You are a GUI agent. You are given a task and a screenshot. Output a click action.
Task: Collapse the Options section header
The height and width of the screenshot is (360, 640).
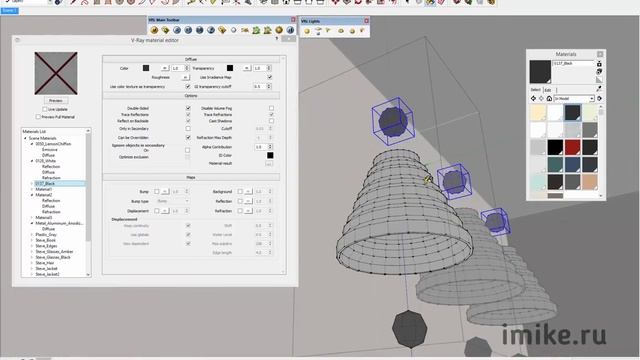coord(191,96)
